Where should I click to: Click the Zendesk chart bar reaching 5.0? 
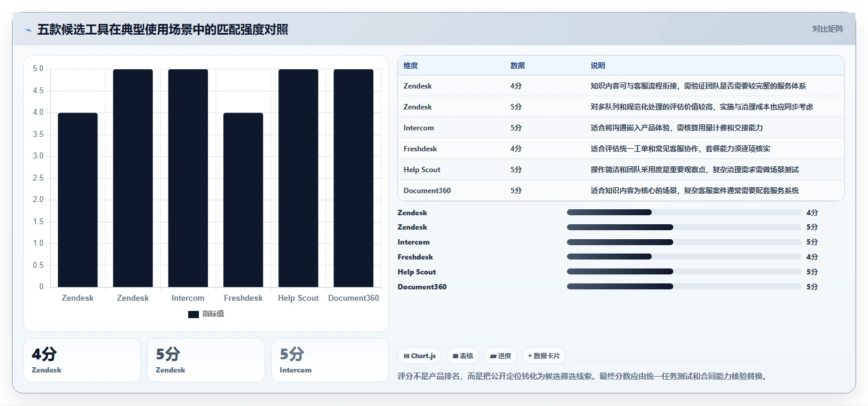(x=133, y=178)
